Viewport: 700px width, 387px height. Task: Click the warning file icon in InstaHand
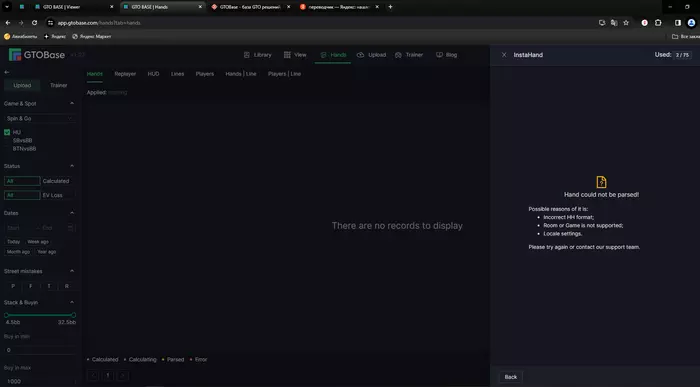[601, 182]
